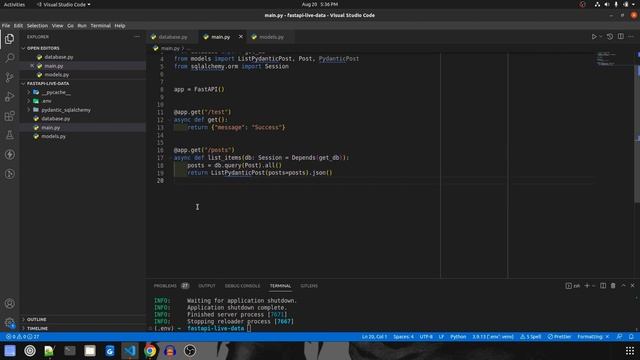Open Run and Debug view
This screenshot has width=640, height=360.
click(x=9, y=97)
